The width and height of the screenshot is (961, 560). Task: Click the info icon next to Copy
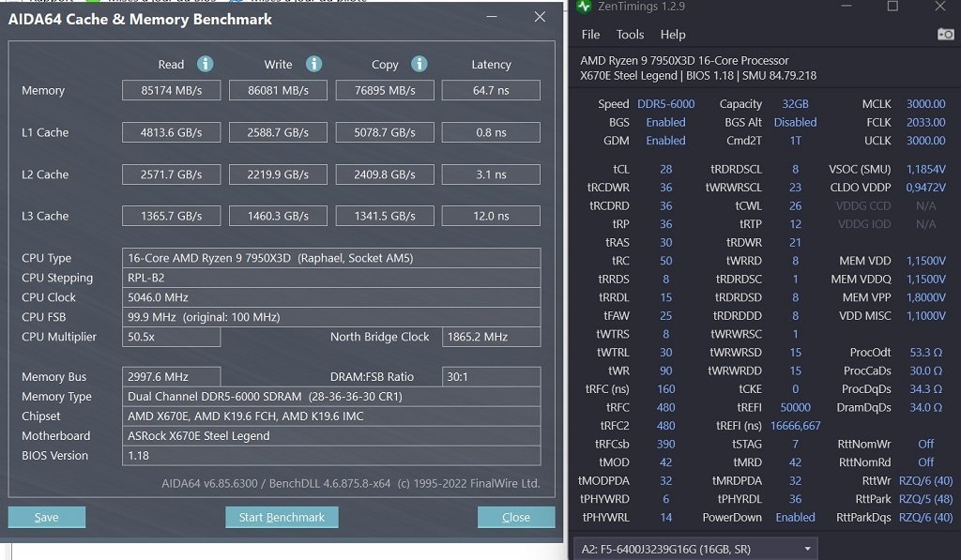click(x=419, y=64)
